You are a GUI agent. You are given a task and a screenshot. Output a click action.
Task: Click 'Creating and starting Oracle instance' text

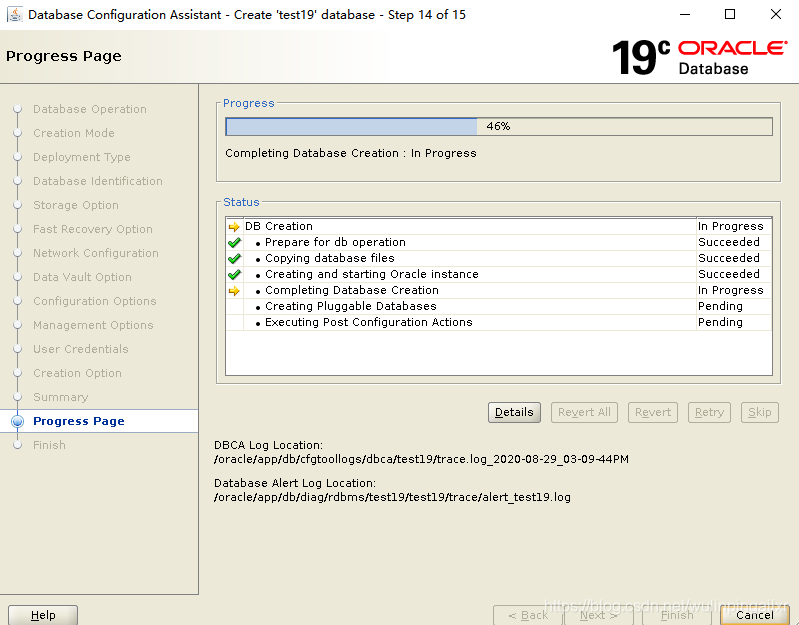[372, 274]
